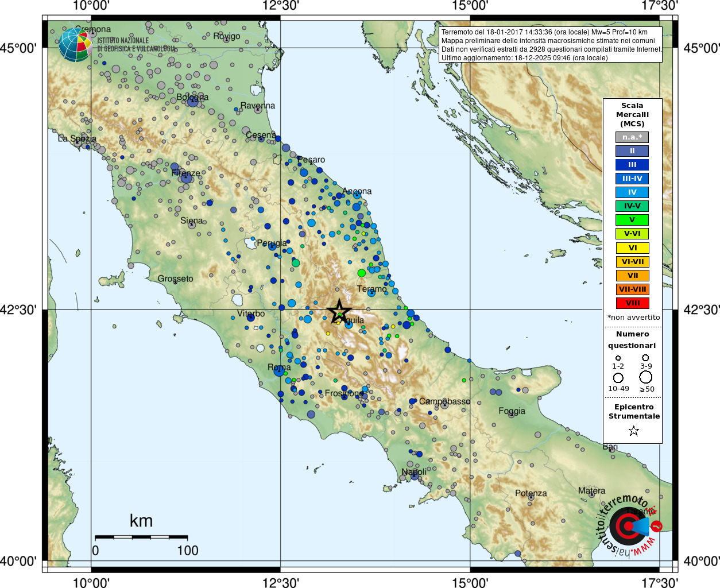Viewport: 720px width, 588px height.
Task: Click the Matera city label
Action: (591, 490)
